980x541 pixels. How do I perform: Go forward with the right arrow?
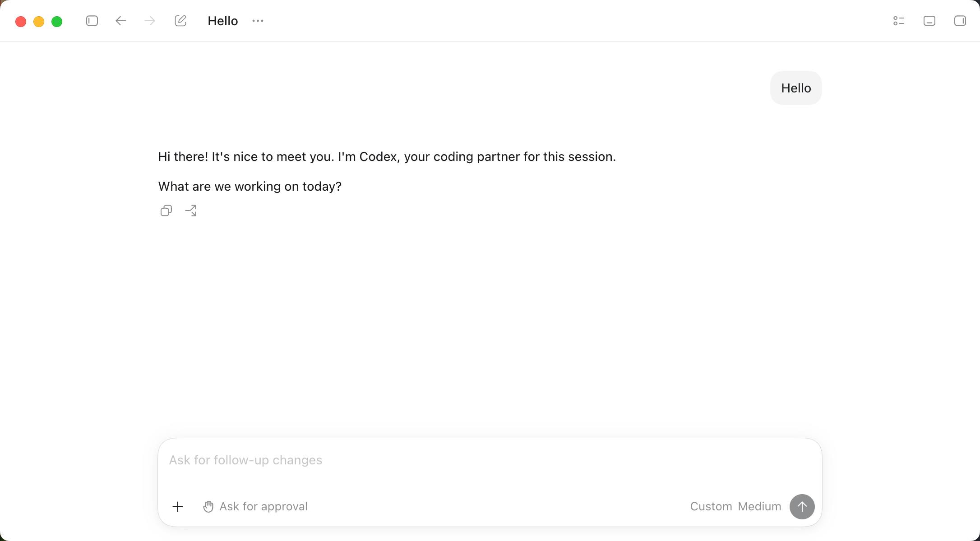click(150, 21)
